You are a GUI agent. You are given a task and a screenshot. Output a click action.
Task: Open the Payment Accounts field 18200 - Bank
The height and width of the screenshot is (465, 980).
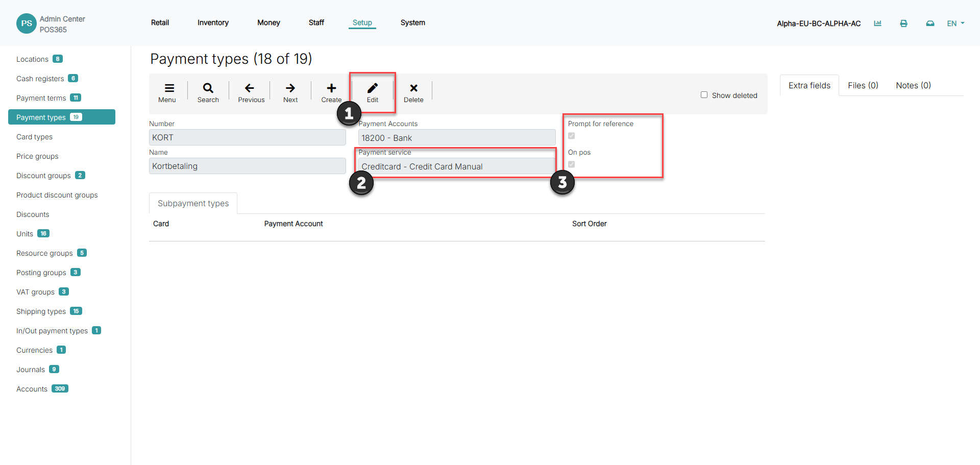(x=457, y=138)
